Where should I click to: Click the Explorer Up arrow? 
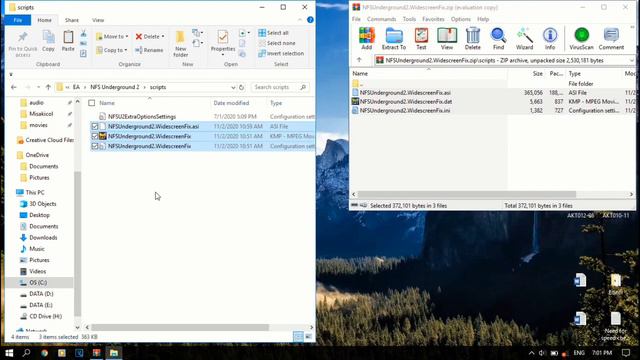point(48,87)
